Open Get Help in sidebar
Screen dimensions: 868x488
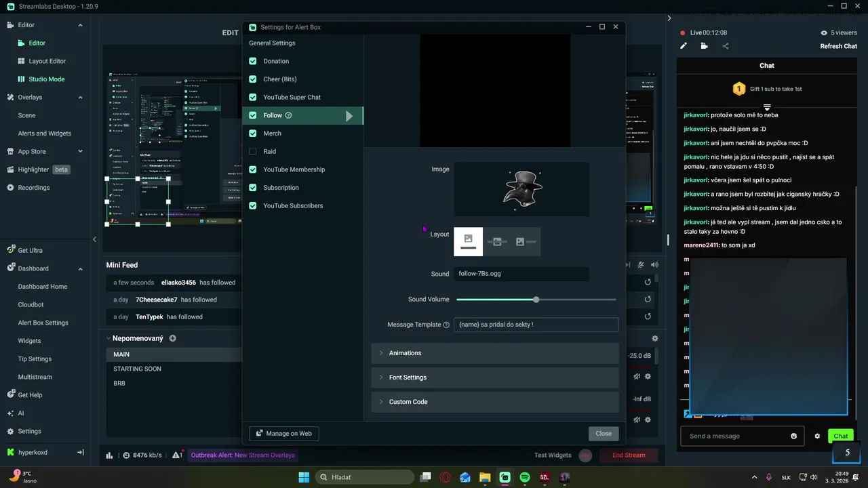[24, 395]
